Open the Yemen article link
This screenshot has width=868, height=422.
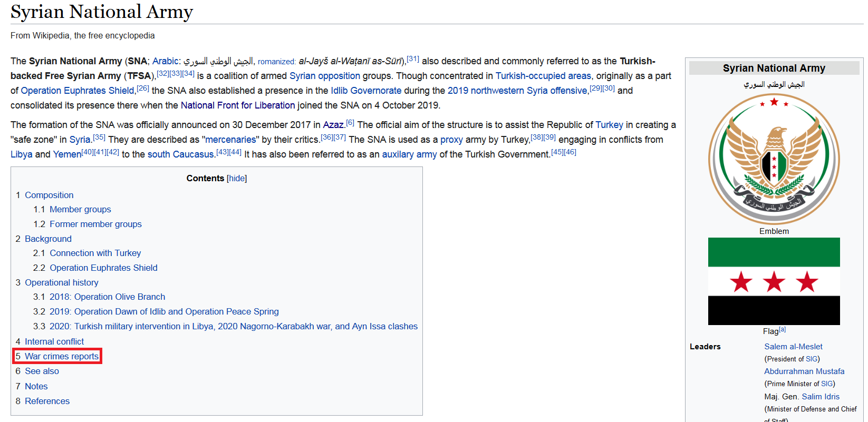click(67, 154)
